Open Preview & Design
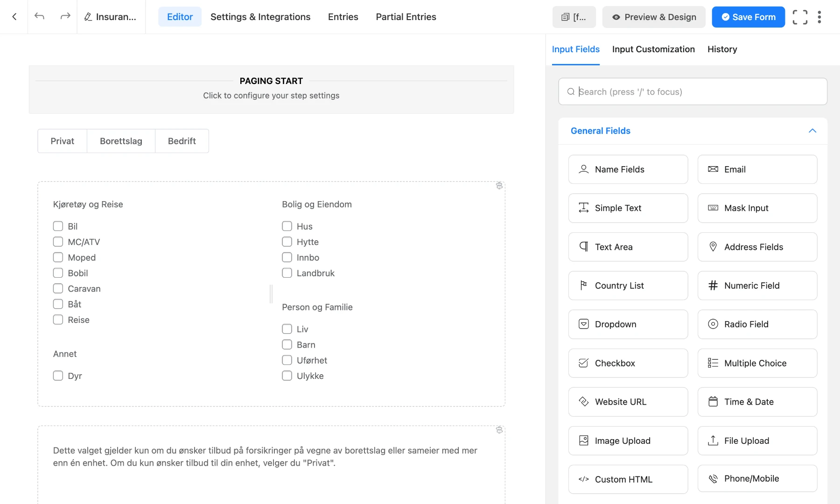The height and width of the screenshot is (504, 840). (653, 17)
